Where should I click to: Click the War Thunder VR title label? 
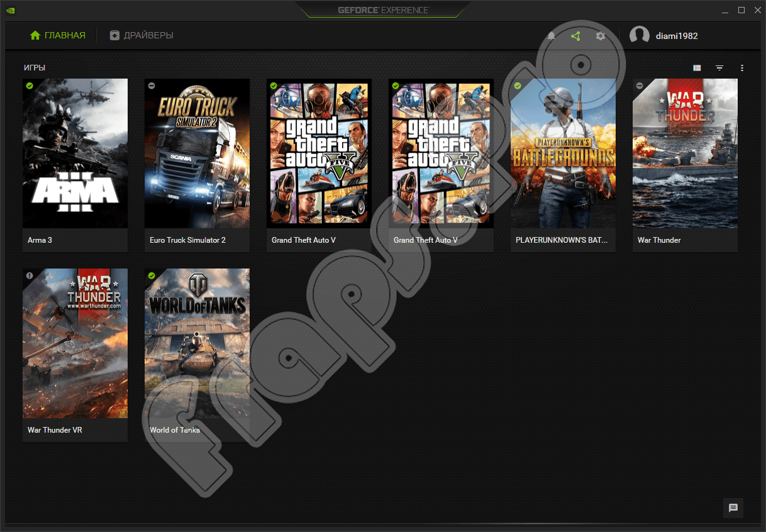(55, 430)
